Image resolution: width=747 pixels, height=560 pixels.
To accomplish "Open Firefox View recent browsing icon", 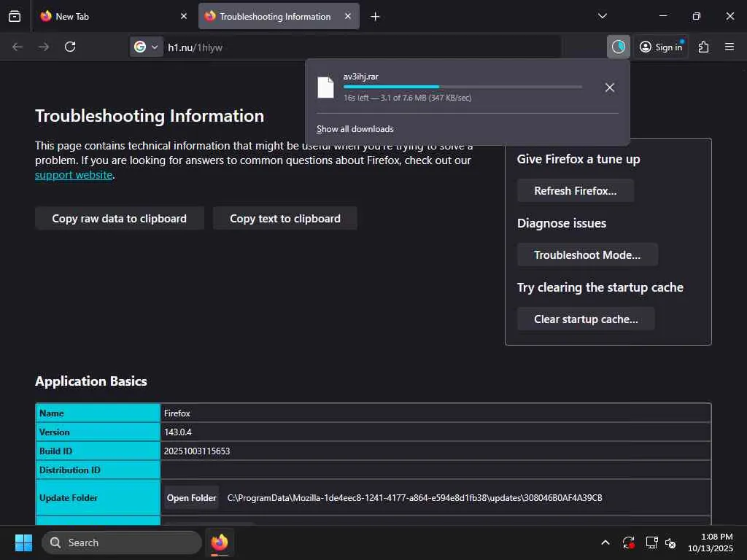I will pyautogui.click(x=15, y=16).
